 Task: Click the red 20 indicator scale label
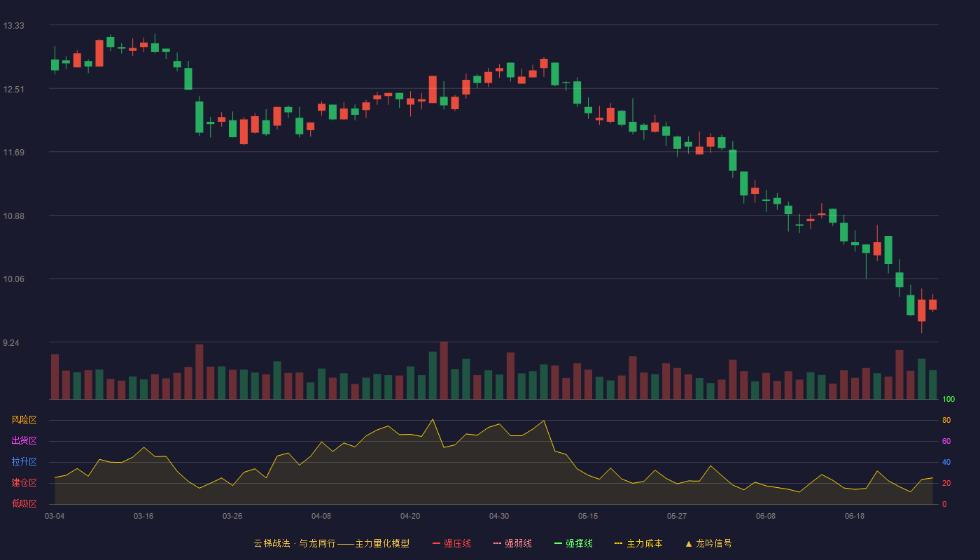pos(946,484)
